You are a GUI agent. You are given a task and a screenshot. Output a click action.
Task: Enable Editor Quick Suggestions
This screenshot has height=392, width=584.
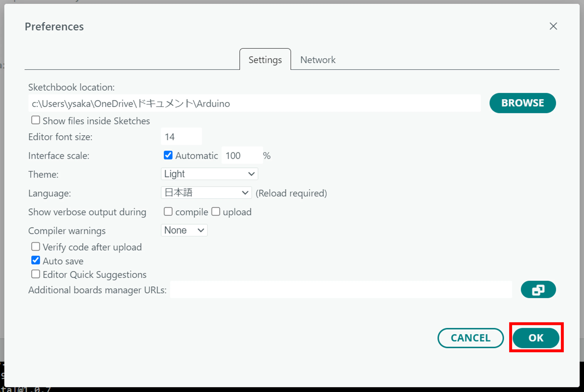tap(36, 274)
